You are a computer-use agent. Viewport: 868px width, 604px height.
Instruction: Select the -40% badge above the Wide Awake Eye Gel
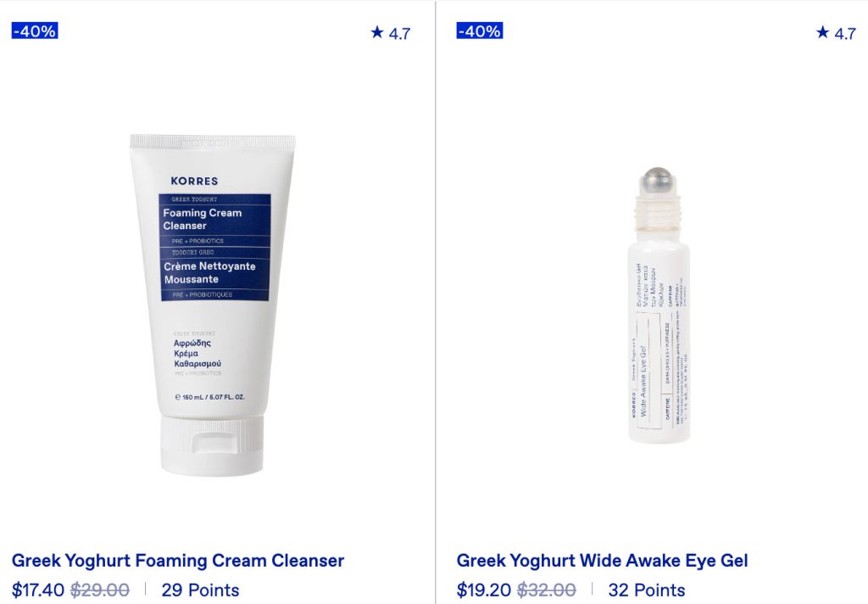point(480,31)
